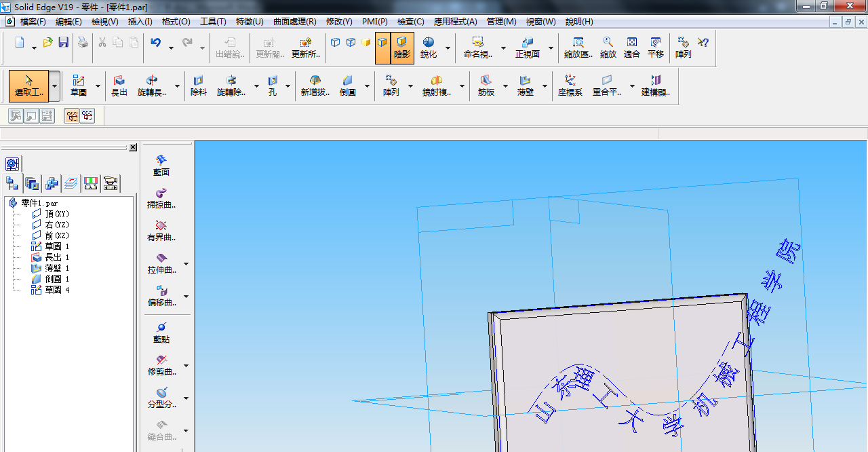
Task: Toggle shaded with visible edges view
Action: tap(382, 43)
